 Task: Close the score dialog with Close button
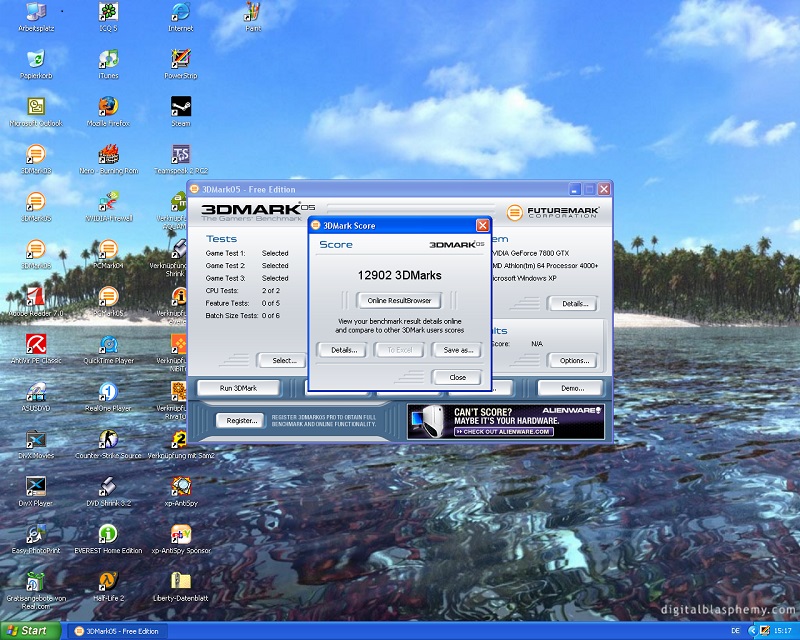pos(457,378)
